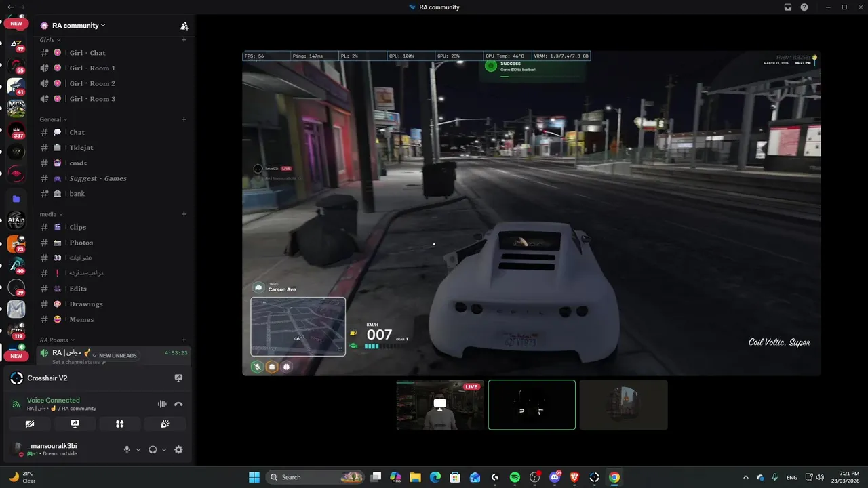
Task: Open Al Ain server icon
Action: [16, 220]
